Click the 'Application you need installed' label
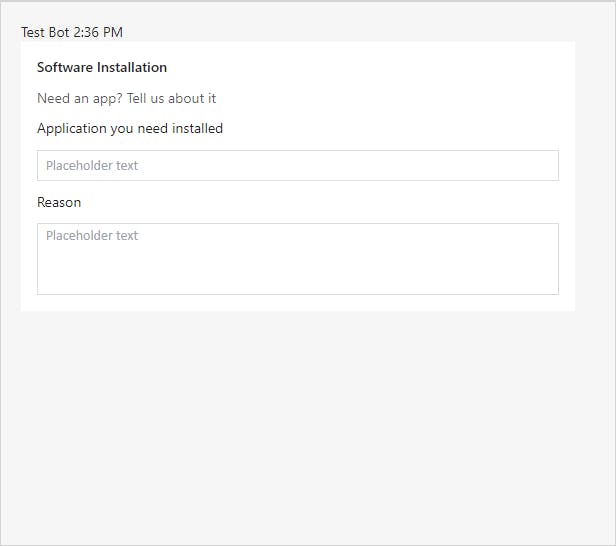Viewport: 616px width, 546px height. pyautogui.click(x=130, y=129)
